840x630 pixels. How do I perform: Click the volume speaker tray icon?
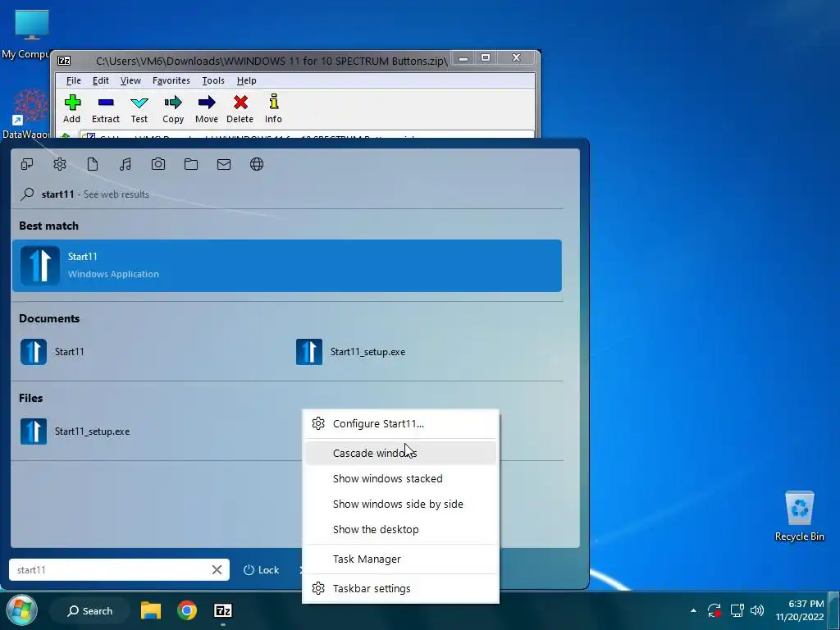757,610
